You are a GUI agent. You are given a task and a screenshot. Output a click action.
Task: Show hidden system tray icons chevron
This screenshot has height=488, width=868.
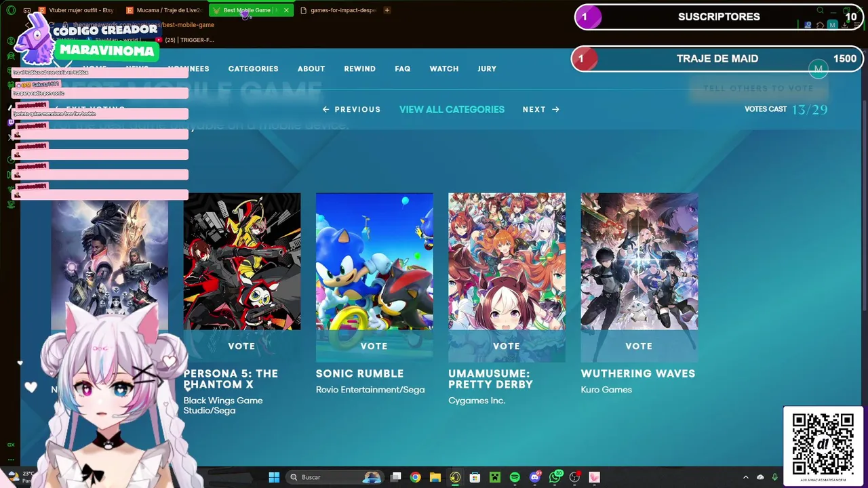[x=746, y=477]
